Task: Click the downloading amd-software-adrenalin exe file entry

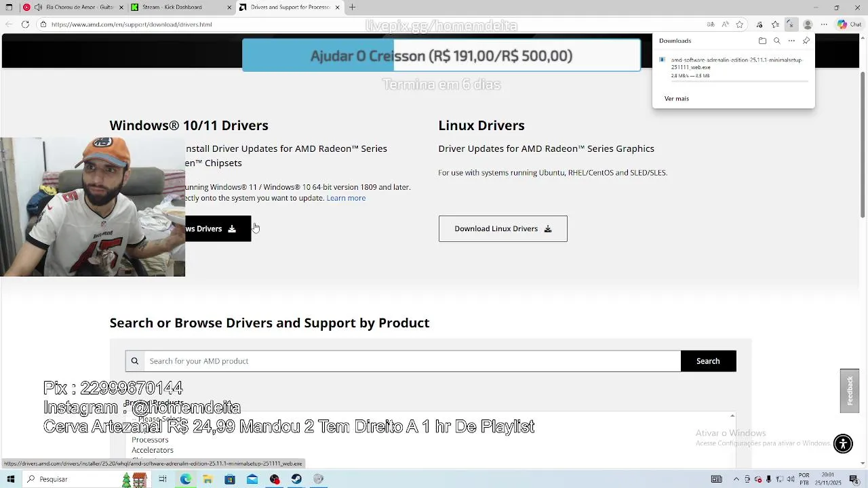Action: point(732,68)
